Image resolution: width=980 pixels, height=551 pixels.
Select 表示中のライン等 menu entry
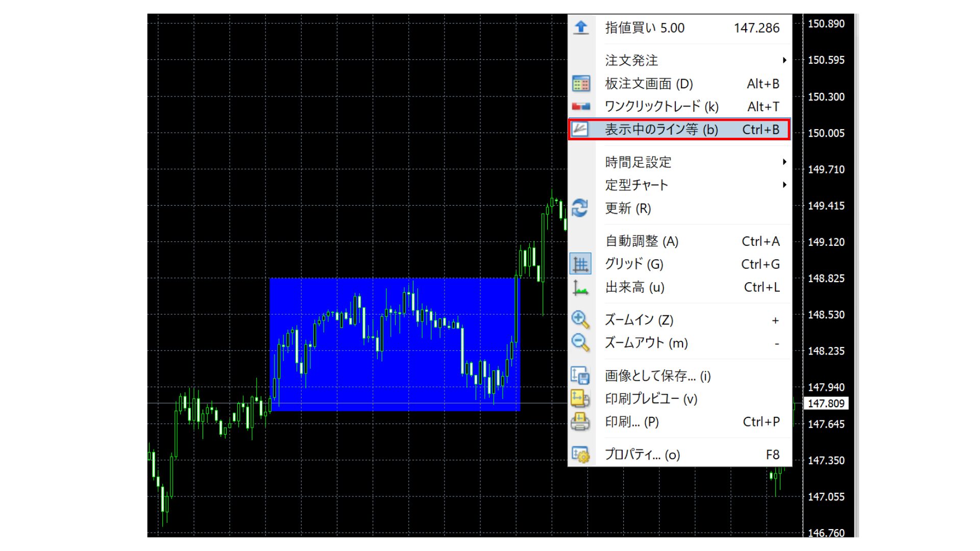point(660,130)
